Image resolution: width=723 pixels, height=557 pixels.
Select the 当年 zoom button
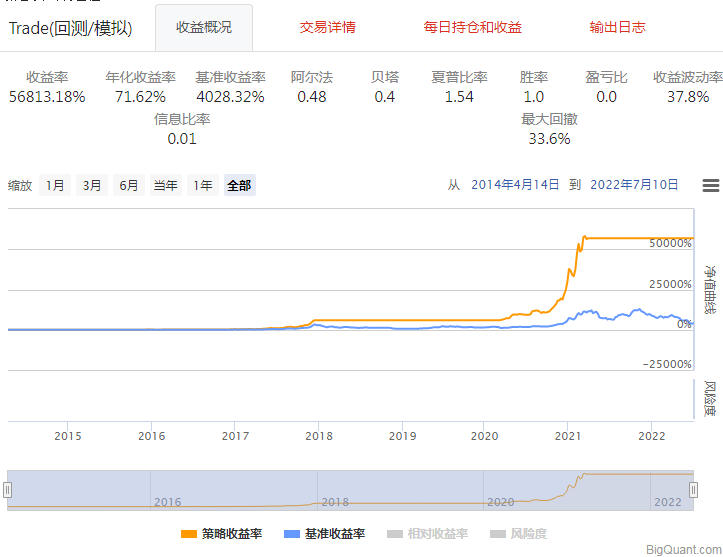pyautogui.click(x=165, y=185)
